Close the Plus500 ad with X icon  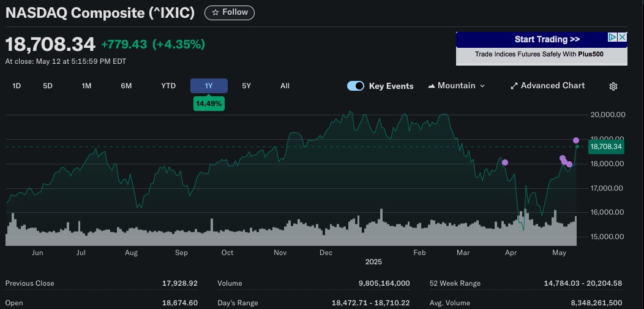[623, 37]
